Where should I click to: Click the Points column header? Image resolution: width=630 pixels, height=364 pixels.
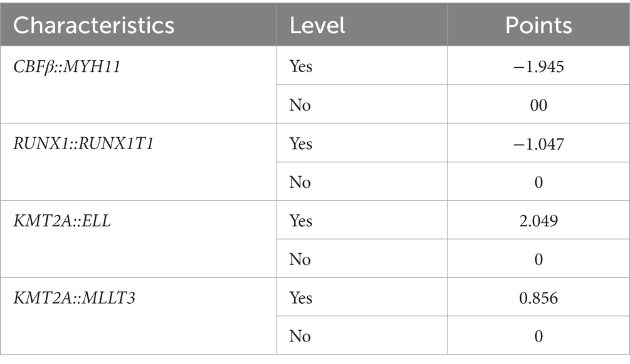pyautogui.click(x=539, y=24)
